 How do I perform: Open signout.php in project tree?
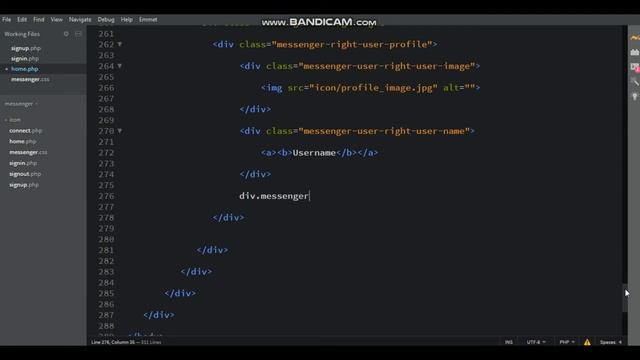pyautogui.click(x=25, y=174)
